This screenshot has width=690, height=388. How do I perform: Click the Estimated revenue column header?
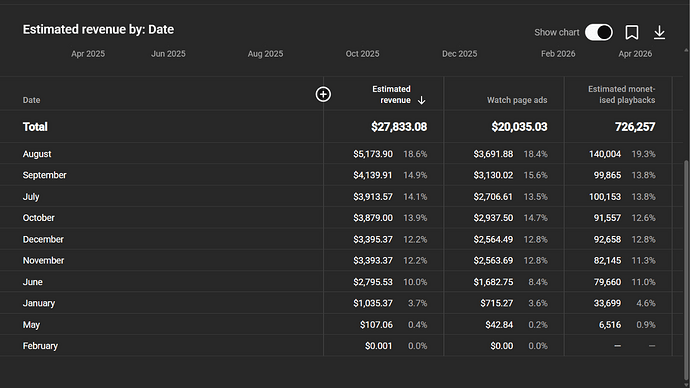[391, 95]
